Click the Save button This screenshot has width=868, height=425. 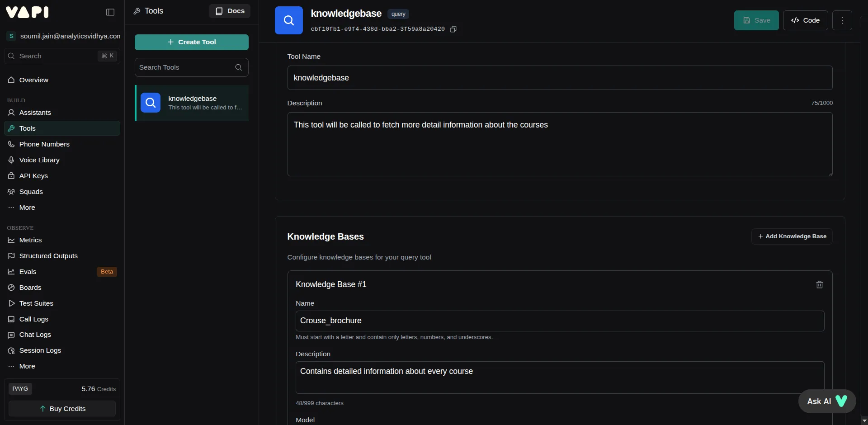pyautogui.click(x=756, y=20)
